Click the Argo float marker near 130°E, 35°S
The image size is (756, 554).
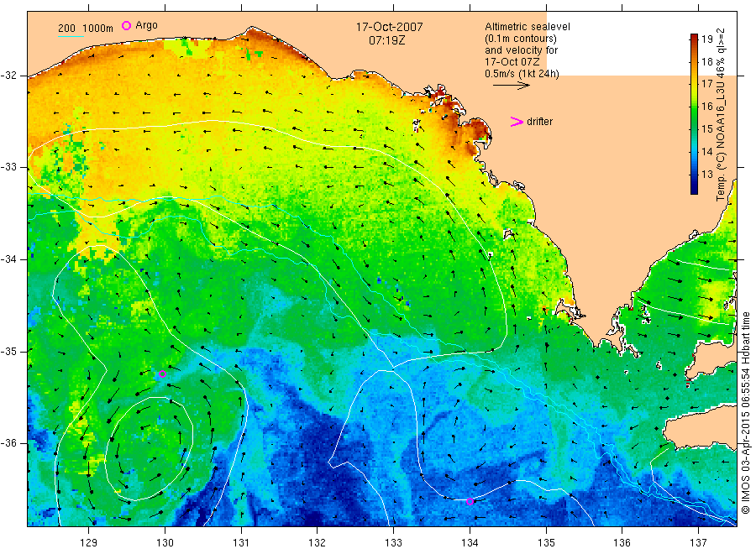(x=162, y=374)
